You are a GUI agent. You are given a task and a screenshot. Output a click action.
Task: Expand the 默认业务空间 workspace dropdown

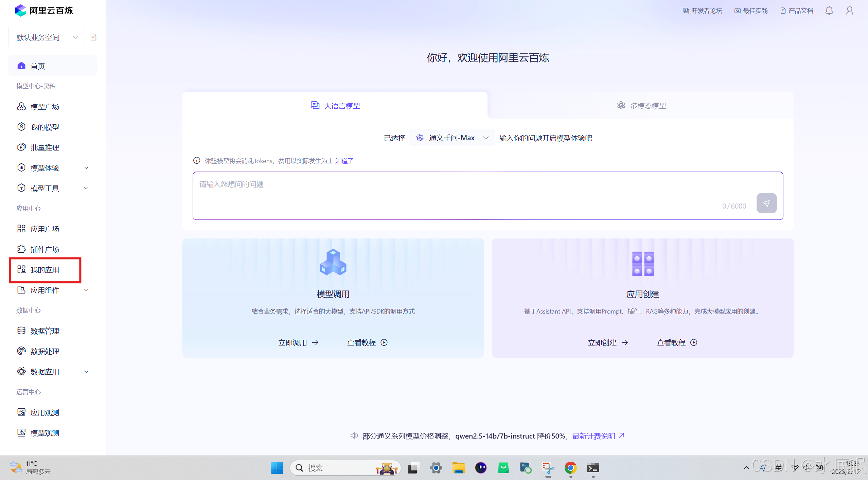coord(47,37)
